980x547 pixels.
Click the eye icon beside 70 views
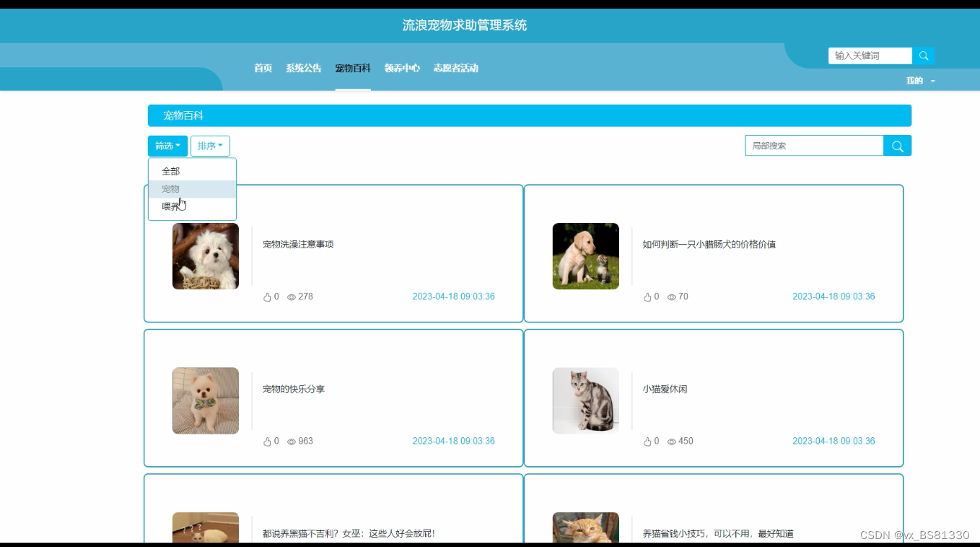tap(672, 297)
